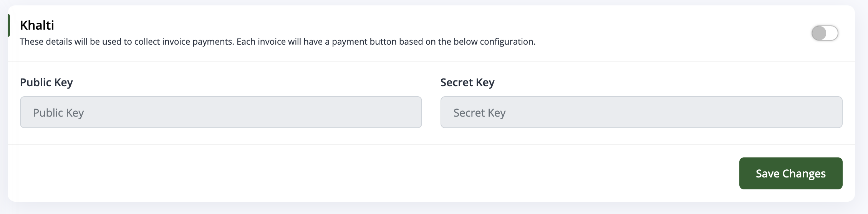
Task: Click the invoice payments description text
Action: click(x=277, y=42)
